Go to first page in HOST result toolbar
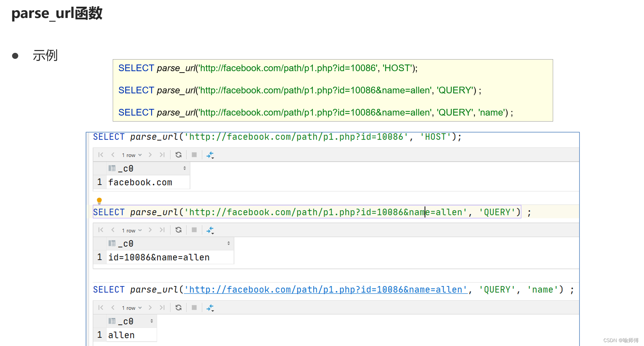 [x=101, y=155]
